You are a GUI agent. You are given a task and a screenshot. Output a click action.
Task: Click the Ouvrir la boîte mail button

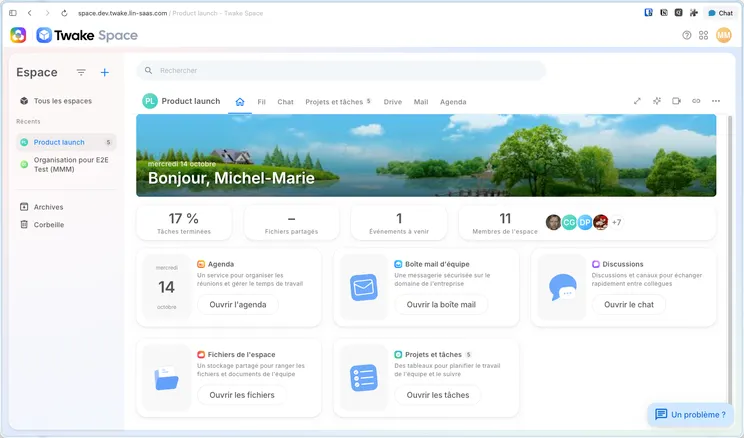pos(441,305)
